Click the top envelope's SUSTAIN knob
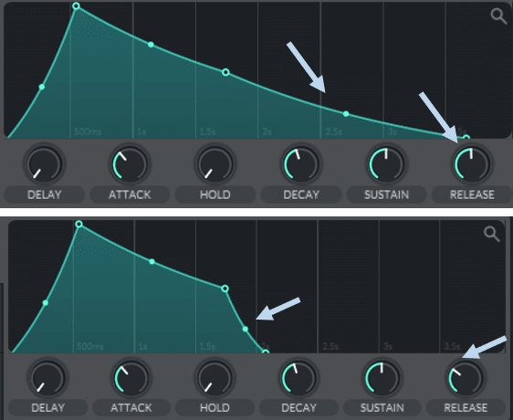Viewport: 513px width, 420px height. tap(386, 163)
